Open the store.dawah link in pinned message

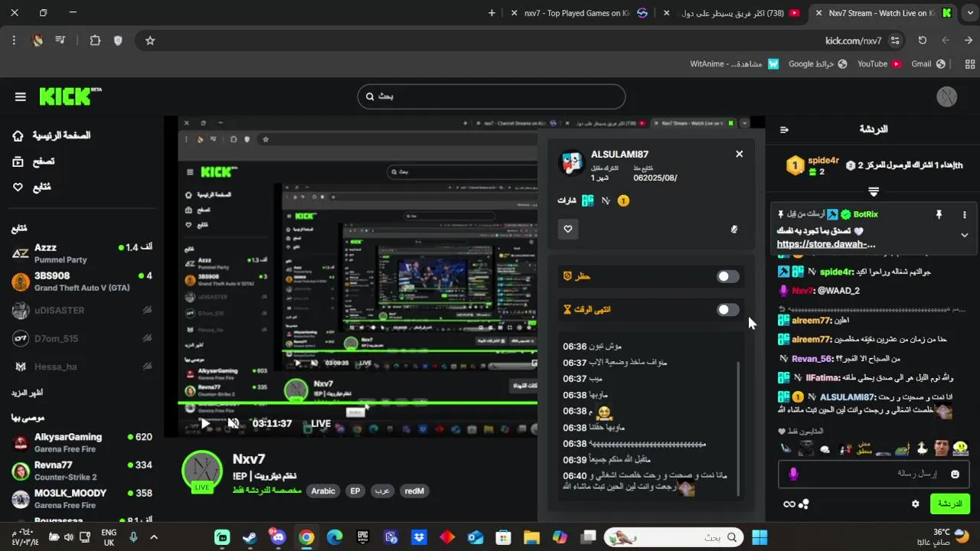click(825, 244)
